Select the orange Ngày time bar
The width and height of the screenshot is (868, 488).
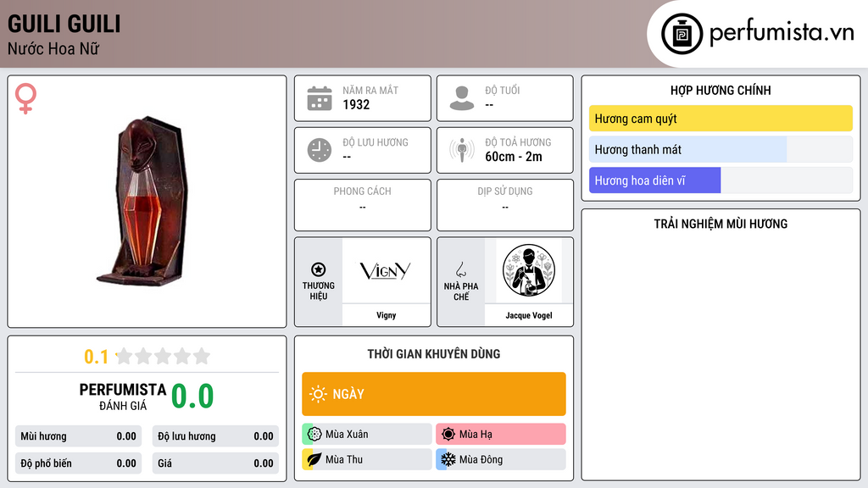coord(434,394)
